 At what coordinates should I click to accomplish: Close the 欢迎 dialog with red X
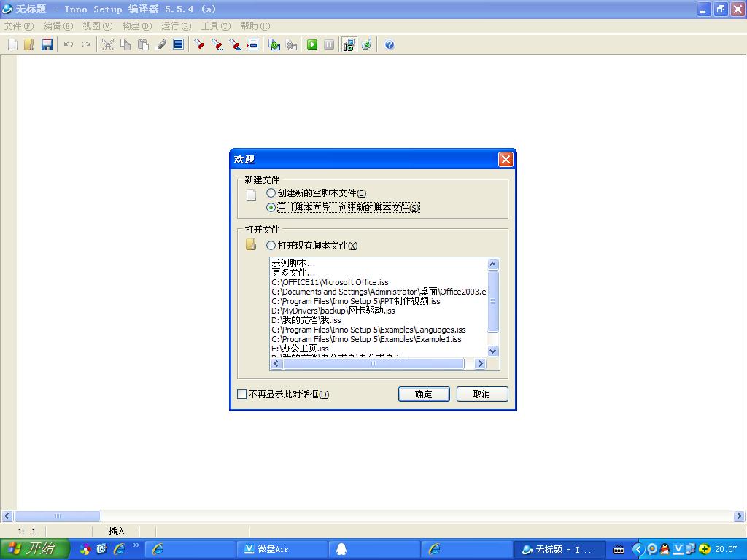coord(506,159)
